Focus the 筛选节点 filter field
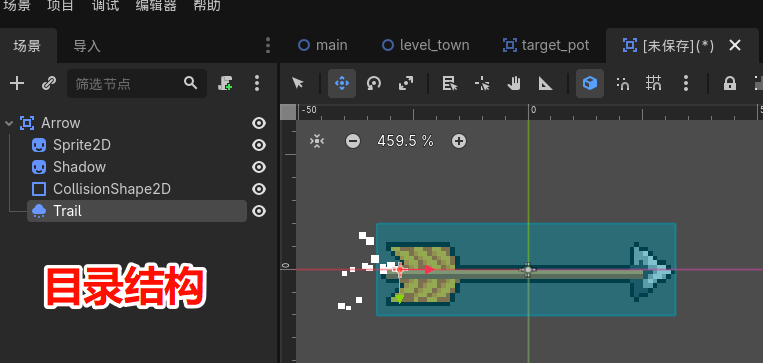 pos(137,83)
